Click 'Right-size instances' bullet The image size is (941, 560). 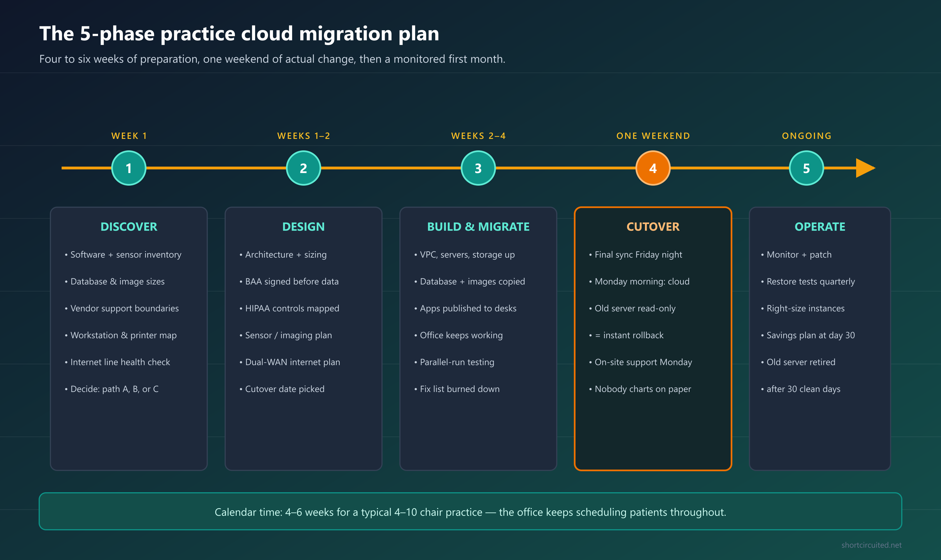click(803, 308)
